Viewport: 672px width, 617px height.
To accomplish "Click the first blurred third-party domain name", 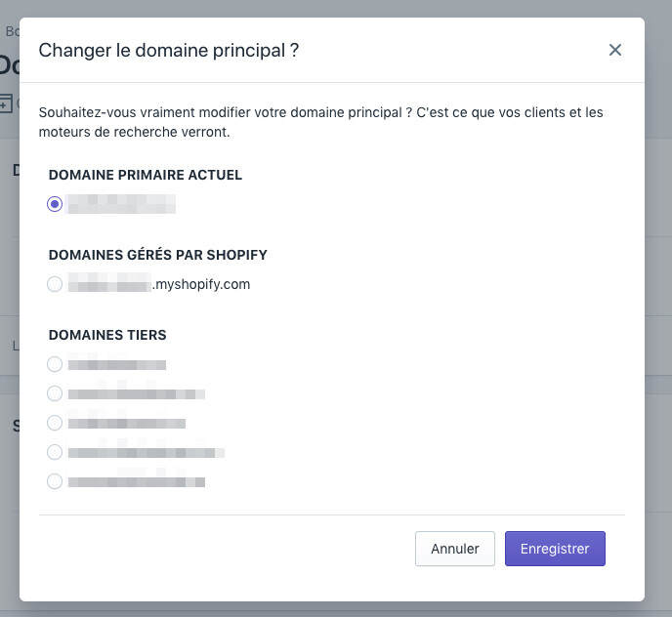I will [117, 364].
